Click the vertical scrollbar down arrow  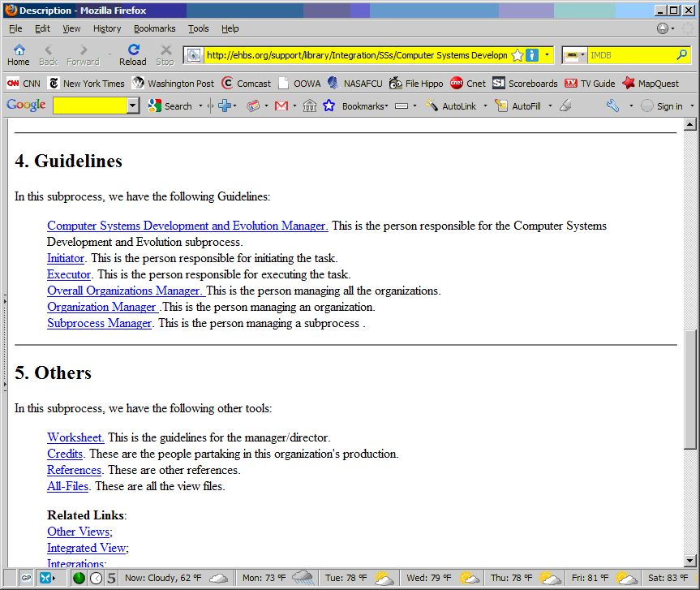(689, 560)
